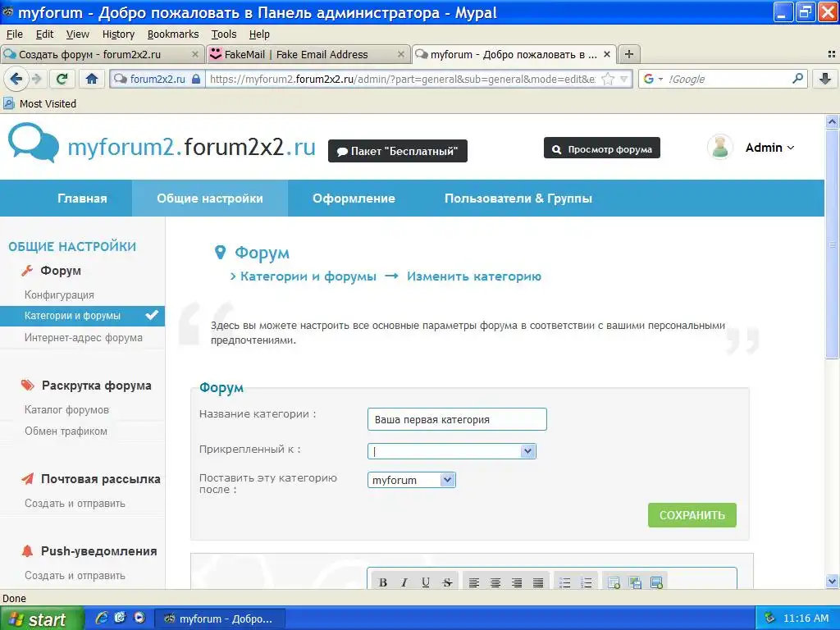The image size is (840, 630).
Task: Click the 'Просмотр форума' button
Action: [601, 149]
